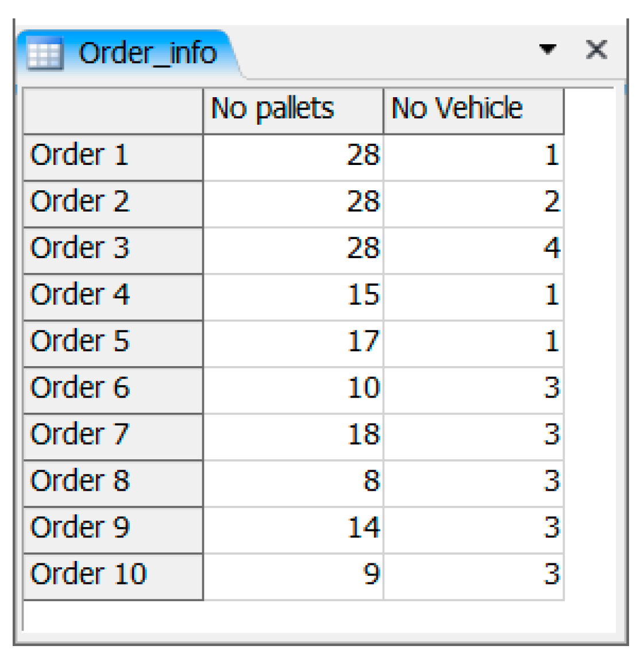Click the No Vehicle cell for Order 2
The width and height of the screenshot is (644, 661).
coord(473,203)
